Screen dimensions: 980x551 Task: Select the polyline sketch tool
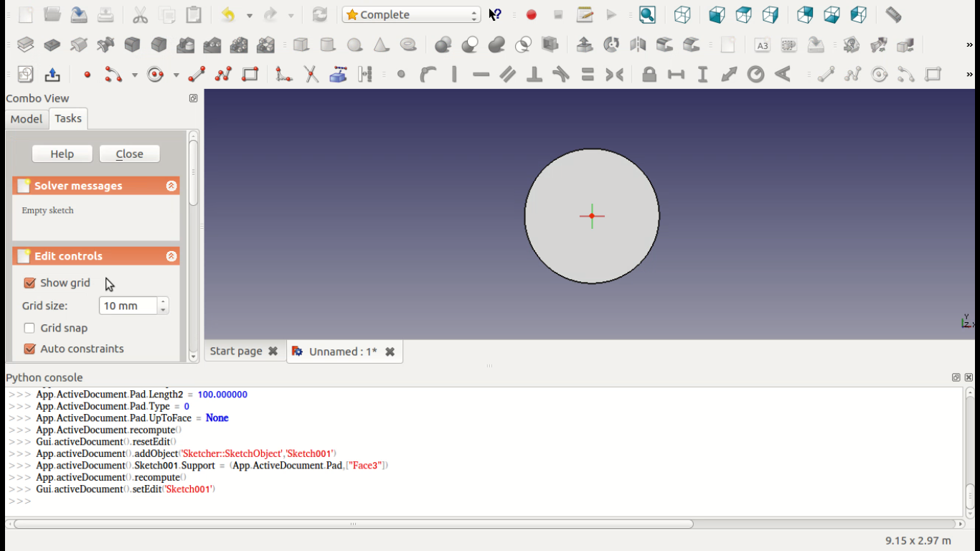223,75
